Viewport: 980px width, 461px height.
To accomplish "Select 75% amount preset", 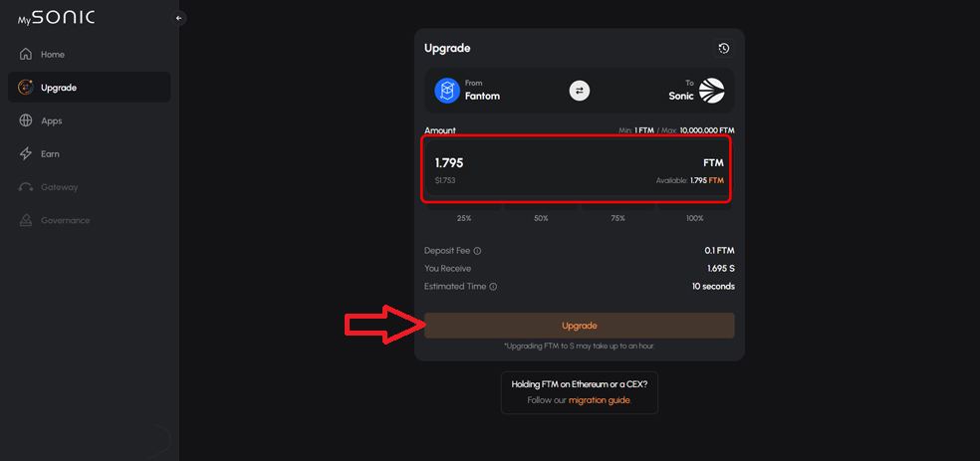I will pos(617,217).
